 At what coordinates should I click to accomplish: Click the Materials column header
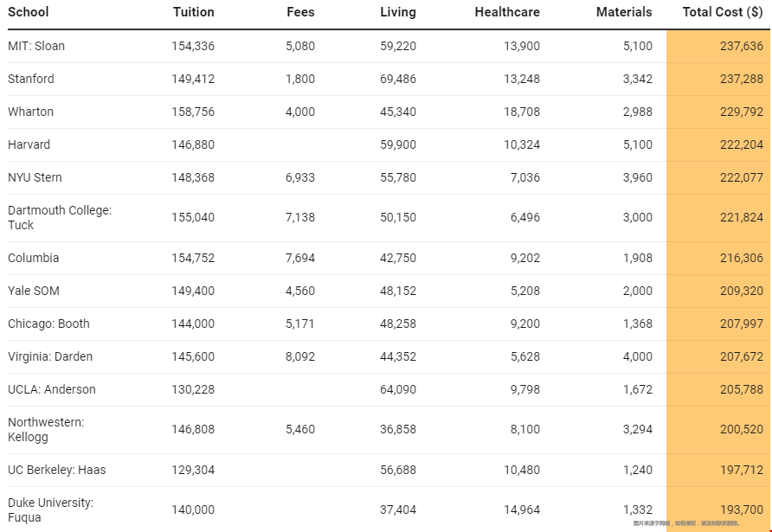(x=624, y=12)
